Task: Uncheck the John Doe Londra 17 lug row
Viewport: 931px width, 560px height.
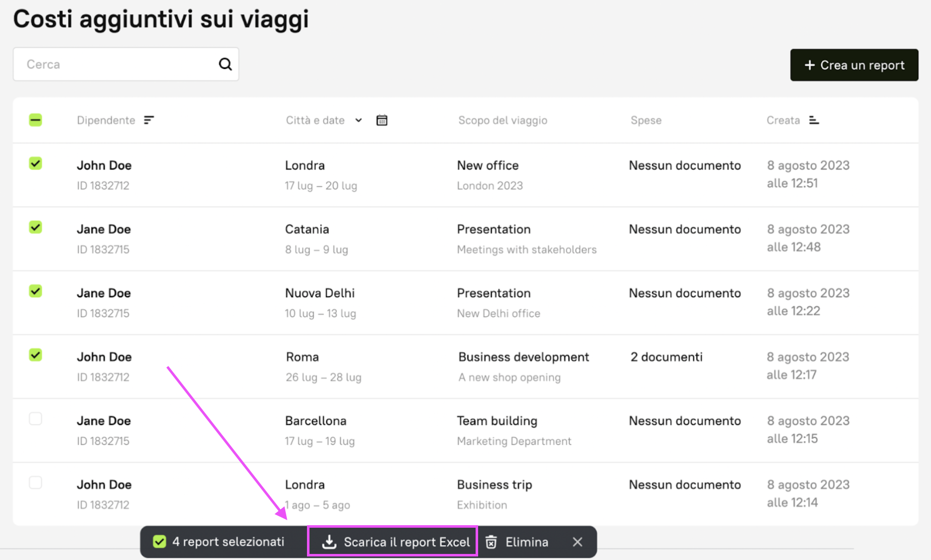Action: click(35, 163)
